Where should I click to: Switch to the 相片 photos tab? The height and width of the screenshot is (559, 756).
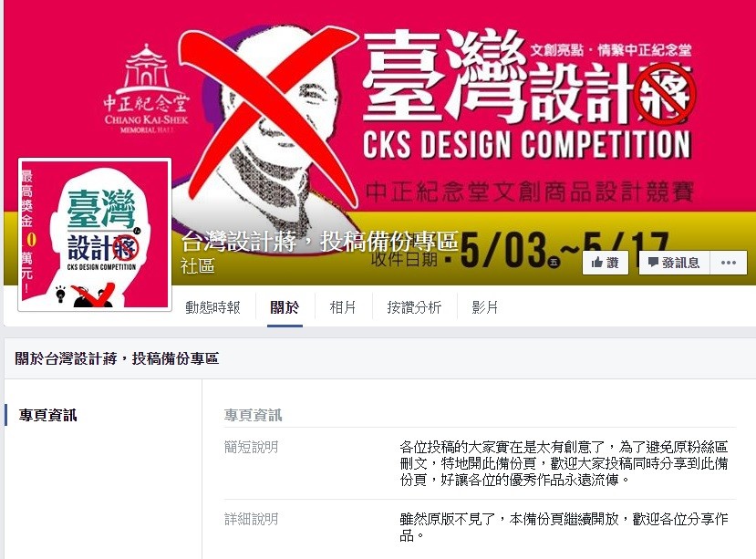click(x=343, y=307)
